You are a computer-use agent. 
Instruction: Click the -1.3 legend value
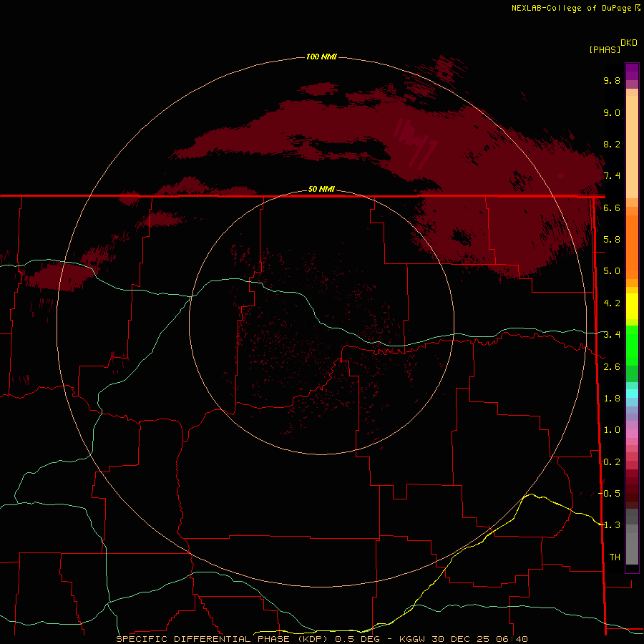click(x=609, y=525)
